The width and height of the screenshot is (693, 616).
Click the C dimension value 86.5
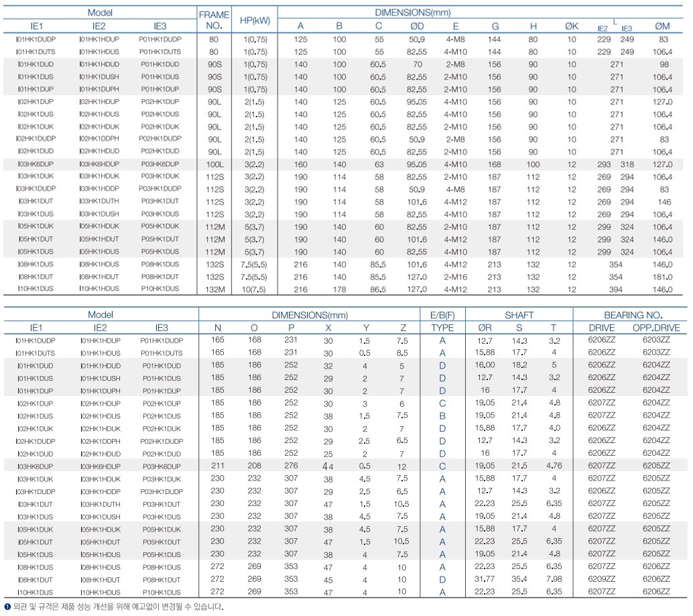(378, 290)
